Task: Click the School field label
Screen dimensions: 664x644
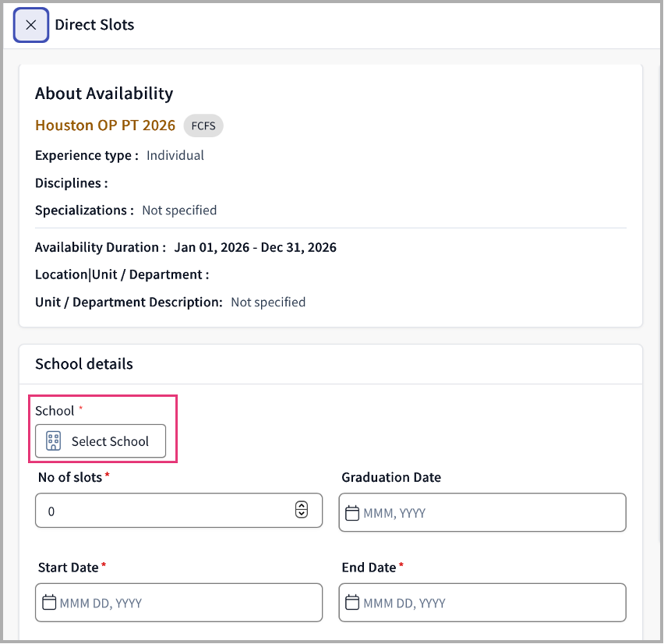Action: 55,411
